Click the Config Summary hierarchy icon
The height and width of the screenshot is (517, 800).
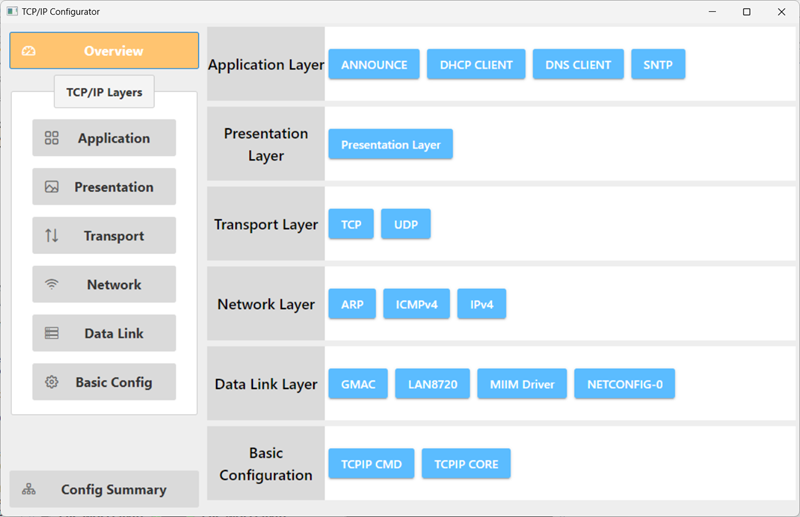[x=29, y=489]
